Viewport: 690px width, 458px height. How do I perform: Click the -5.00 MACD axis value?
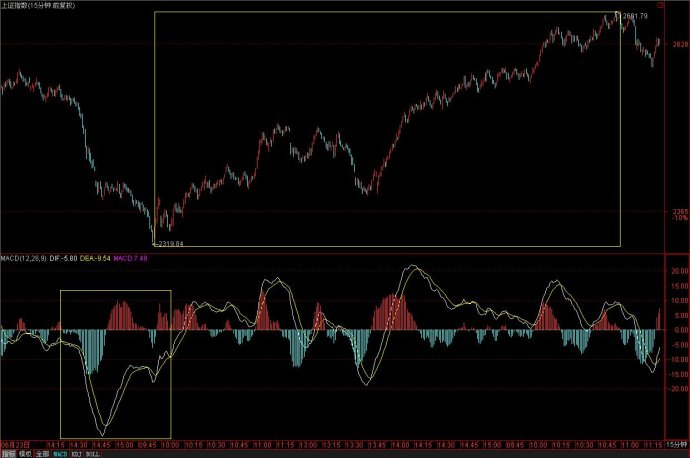[680, 345]
